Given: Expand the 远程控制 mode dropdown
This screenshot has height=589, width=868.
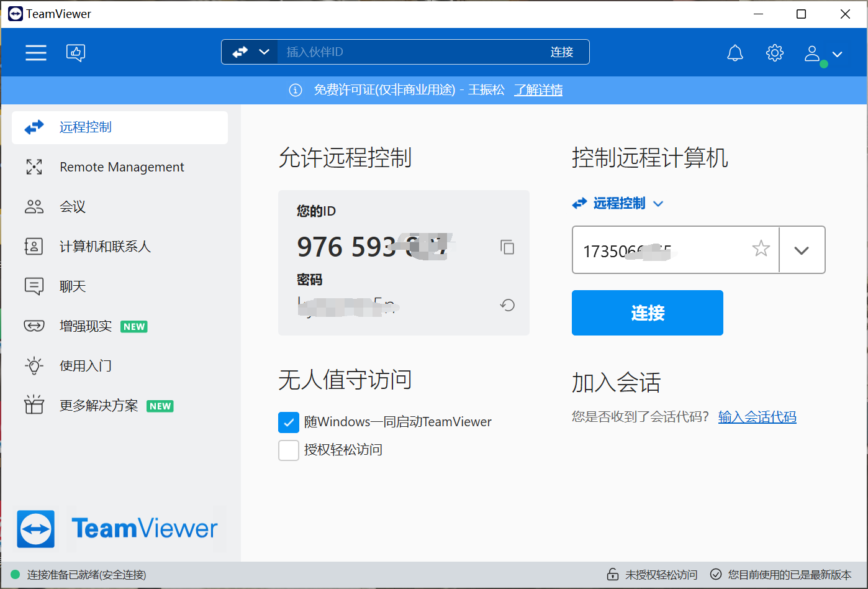Looking at the screenshot, I should point(658,204).
